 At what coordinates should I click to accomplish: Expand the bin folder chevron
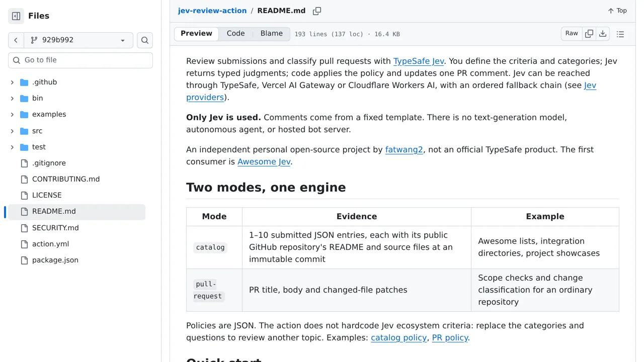(x=12, y=99)
